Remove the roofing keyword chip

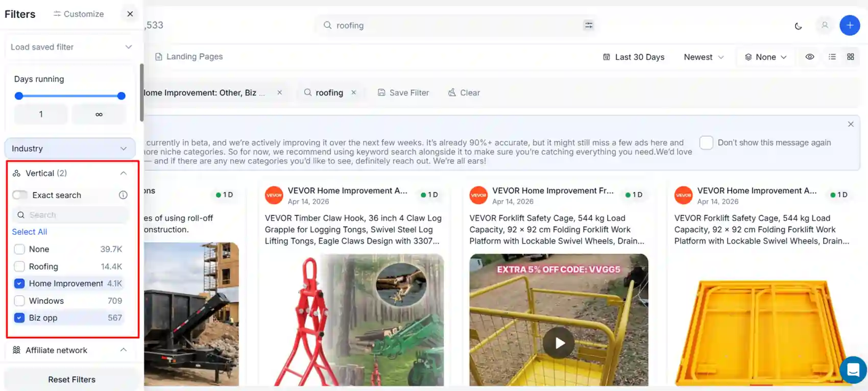coord(353,92)
